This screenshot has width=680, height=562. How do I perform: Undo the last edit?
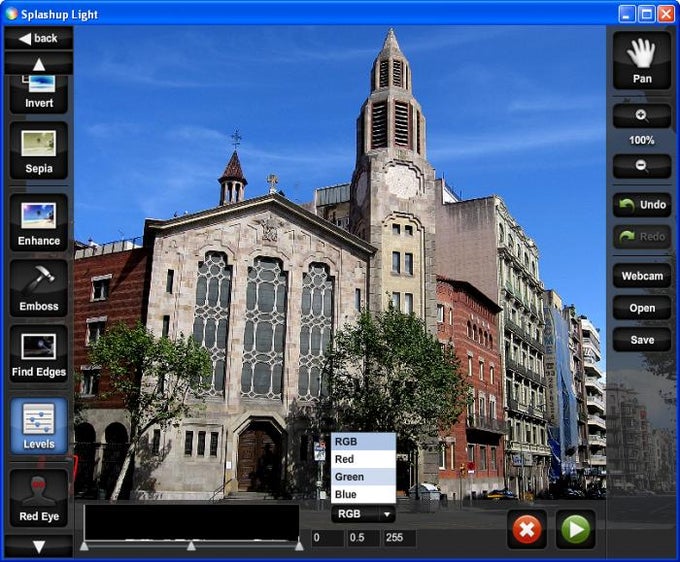coord(642,205)
